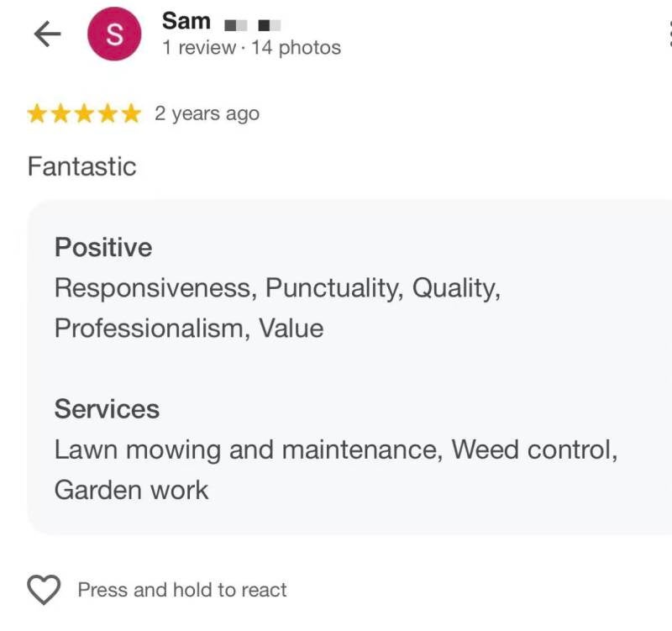This screenshot has height=631, width=672.
Task: Click the "Positive" heading
Action: coord(103,248)
